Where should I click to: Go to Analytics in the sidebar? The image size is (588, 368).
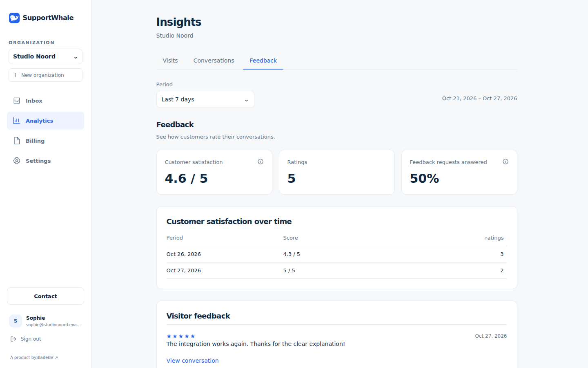(x=45, y=121)
